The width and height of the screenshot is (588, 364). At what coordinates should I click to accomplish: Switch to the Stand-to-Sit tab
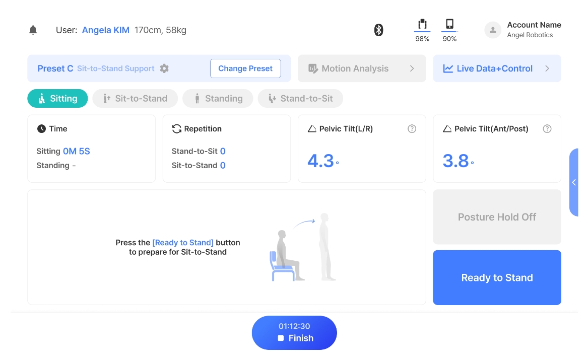point(300,99)
